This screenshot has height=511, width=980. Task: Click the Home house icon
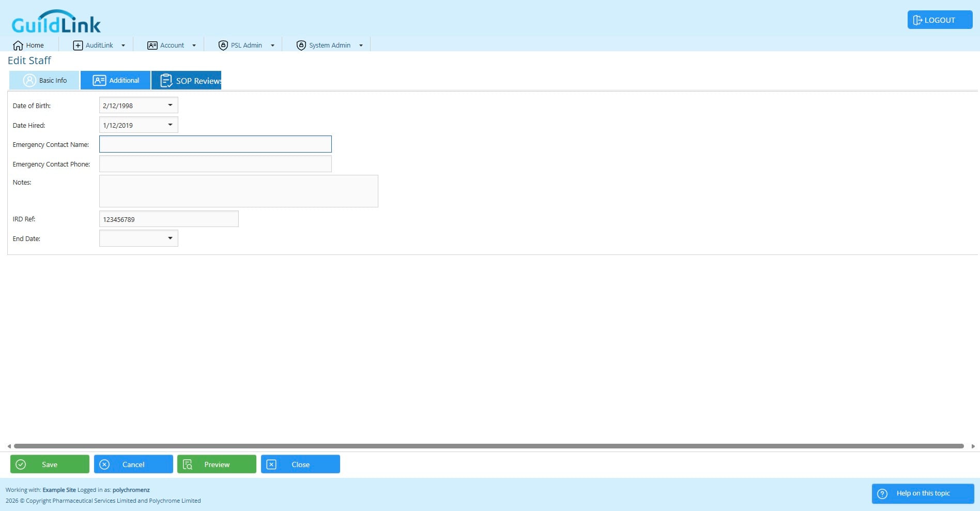click(x=18, y=46)
